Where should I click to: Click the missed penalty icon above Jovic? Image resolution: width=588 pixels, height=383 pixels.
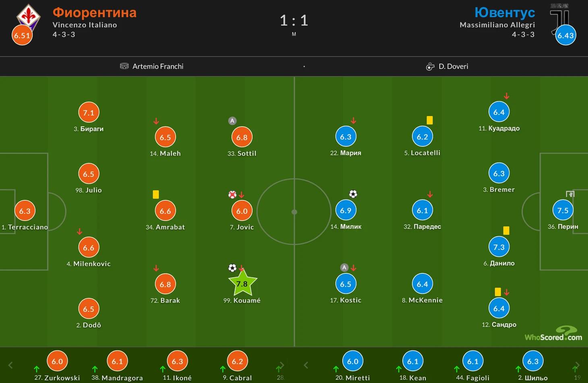tap(232, 195)
